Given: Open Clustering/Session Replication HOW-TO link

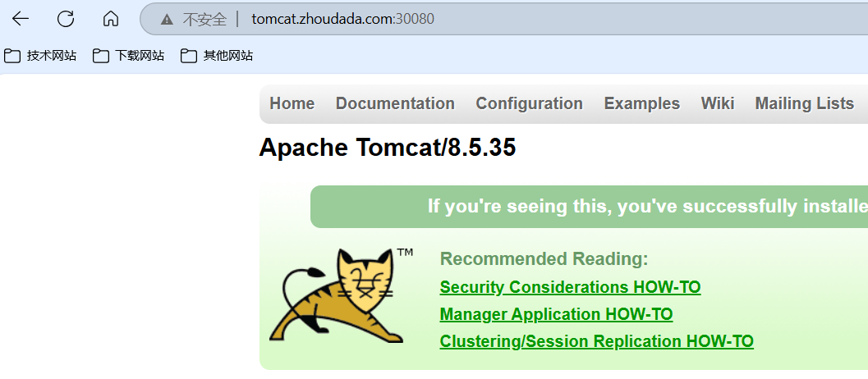Looking at the screenshot, I should coord(596,341).
